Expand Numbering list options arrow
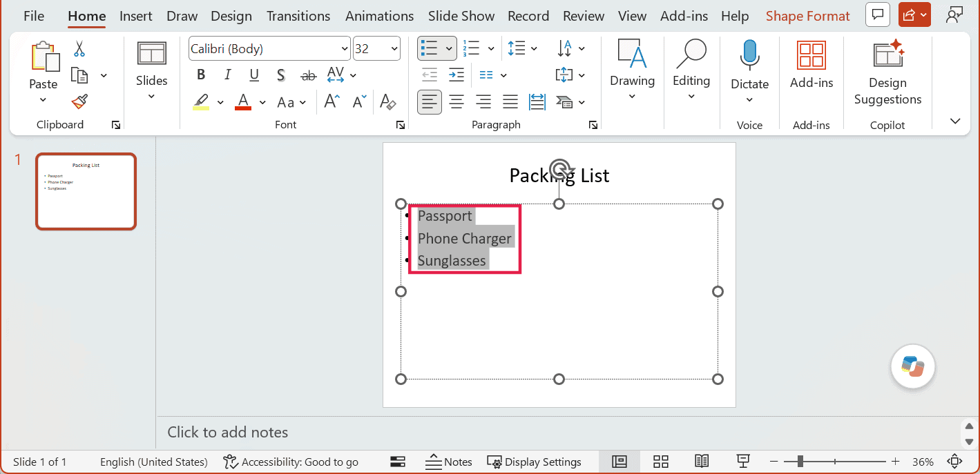The width and height of the screenshot is (980, 474). tap(491, 49)
